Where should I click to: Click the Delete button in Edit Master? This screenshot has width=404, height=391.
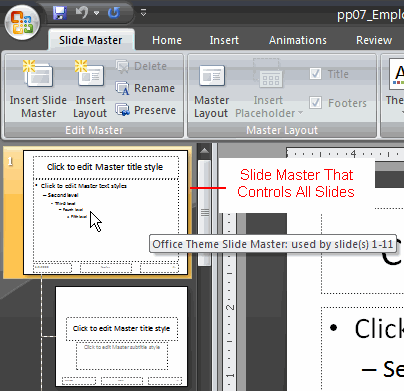click(x=141, y=66)
